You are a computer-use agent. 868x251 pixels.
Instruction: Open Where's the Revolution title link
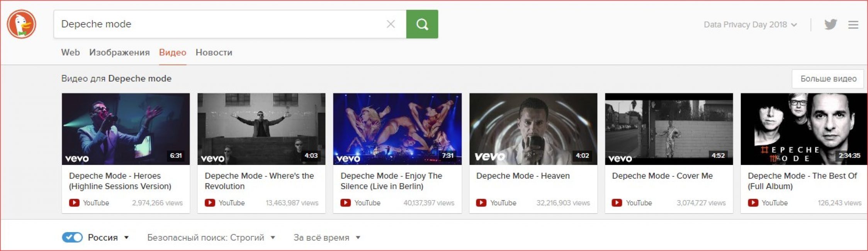coord(259,181)
